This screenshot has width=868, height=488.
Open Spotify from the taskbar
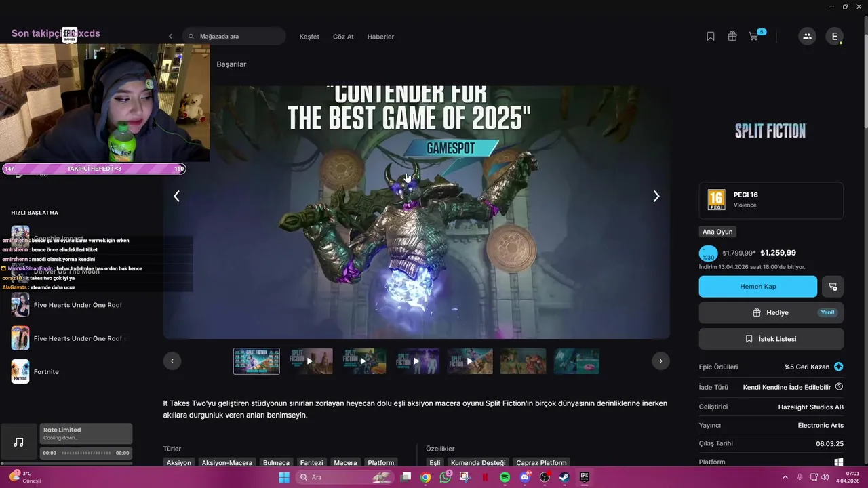point(505,477)
